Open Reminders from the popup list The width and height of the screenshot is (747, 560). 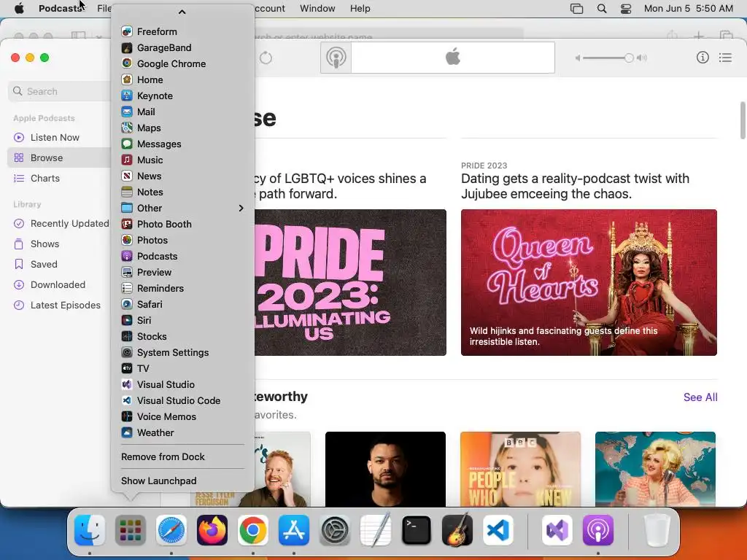(x=182, y=288)
